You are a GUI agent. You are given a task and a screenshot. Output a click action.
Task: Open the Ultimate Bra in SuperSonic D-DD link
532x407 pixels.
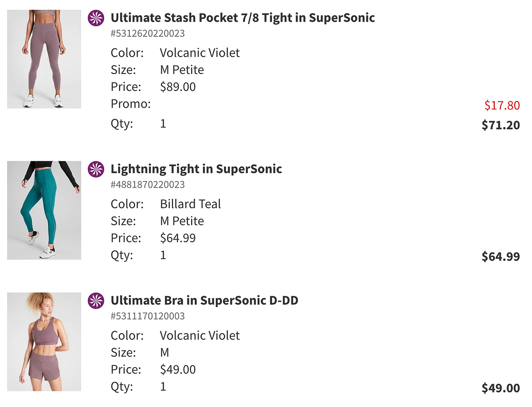[204, 301]
